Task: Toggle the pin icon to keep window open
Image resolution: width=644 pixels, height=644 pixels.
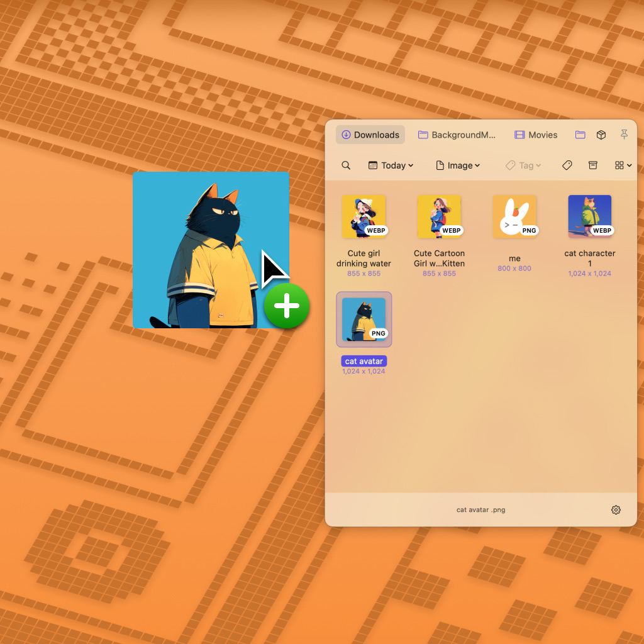Action: coord(624,135)
